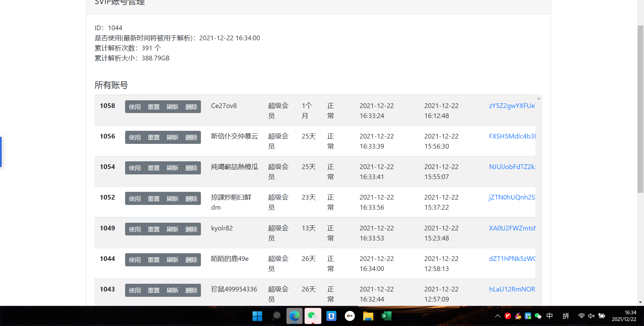Click 删除 for account 1056
This screenshot has width=644, height=326.
pos(192,137)
